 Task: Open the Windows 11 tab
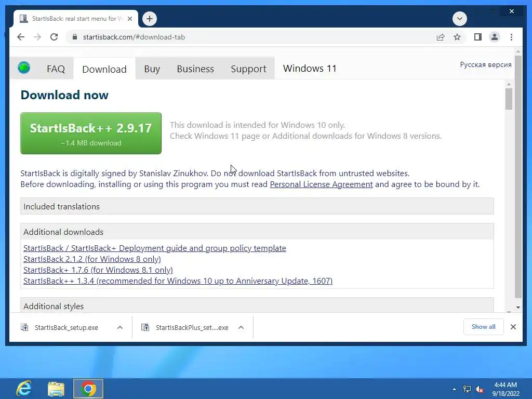tap(310, 69)
